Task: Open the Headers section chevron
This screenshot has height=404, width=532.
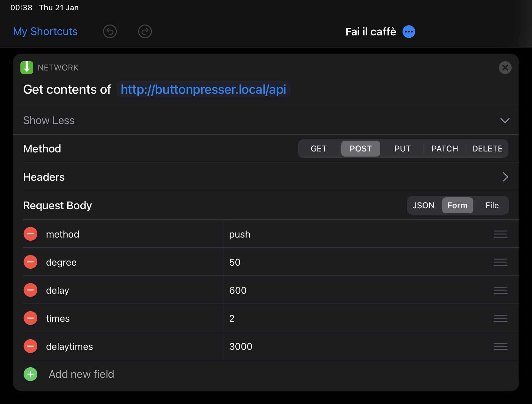Action: 505,177
